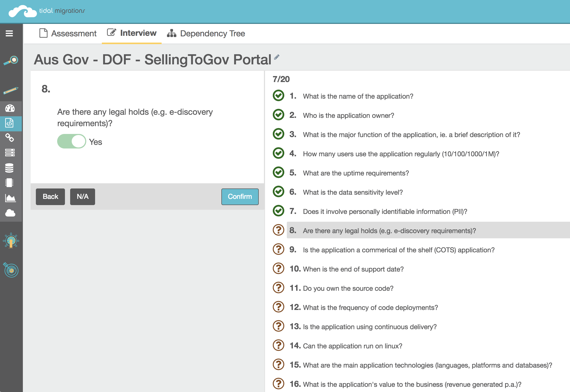Screen dimensions: 570x392
Task: Select the applications code-file icon
Action: click(10, 123)
